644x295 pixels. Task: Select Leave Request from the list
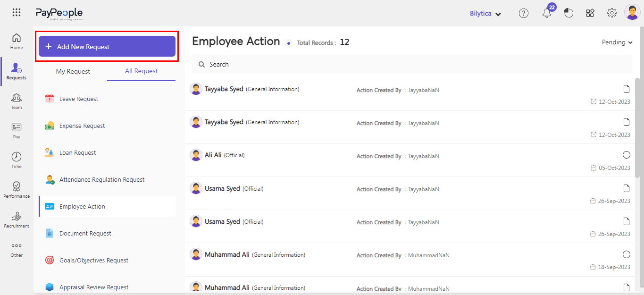79,99
